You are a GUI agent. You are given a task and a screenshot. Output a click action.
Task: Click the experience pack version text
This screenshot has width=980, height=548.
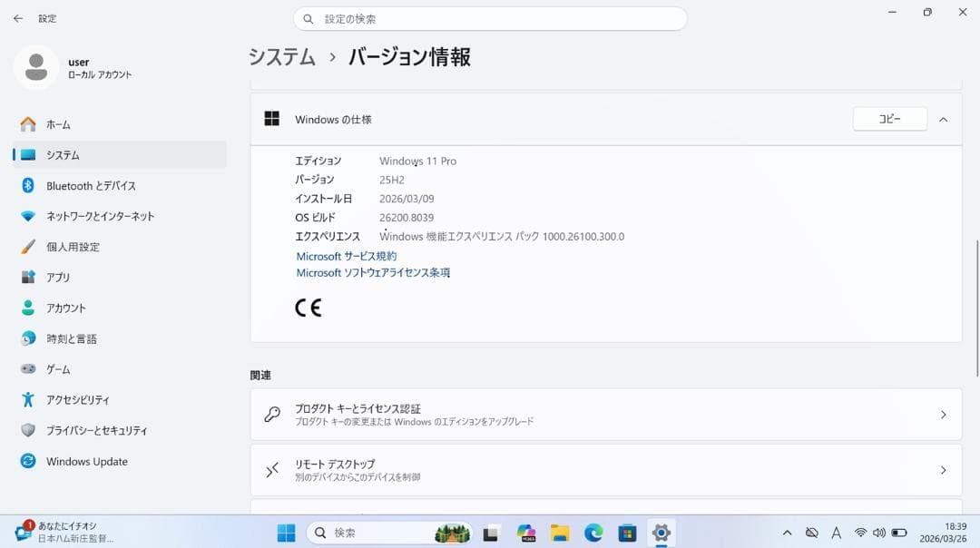click(502, 236)
